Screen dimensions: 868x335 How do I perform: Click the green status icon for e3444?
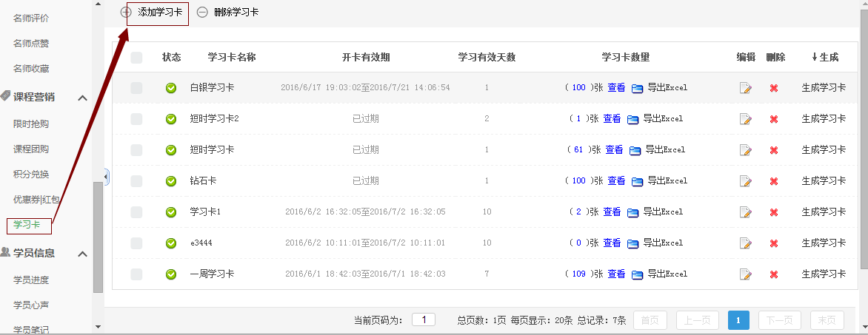171,243
